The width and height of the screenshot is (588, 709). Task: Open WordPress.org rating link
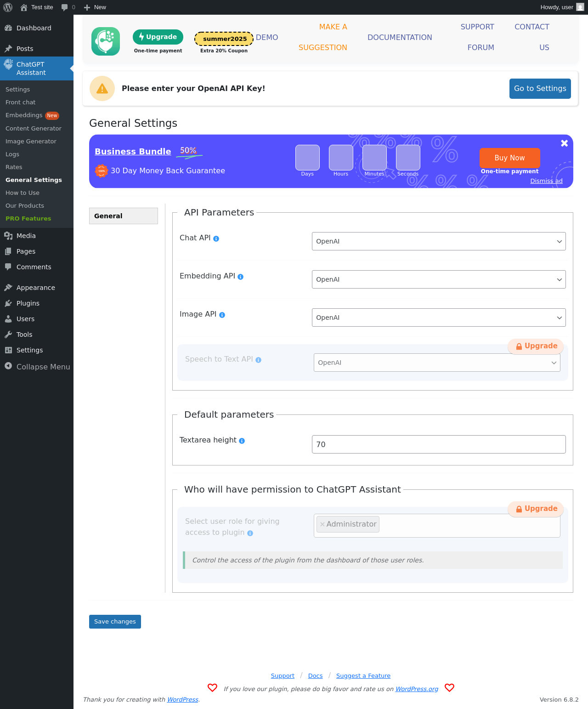point(417,689)
